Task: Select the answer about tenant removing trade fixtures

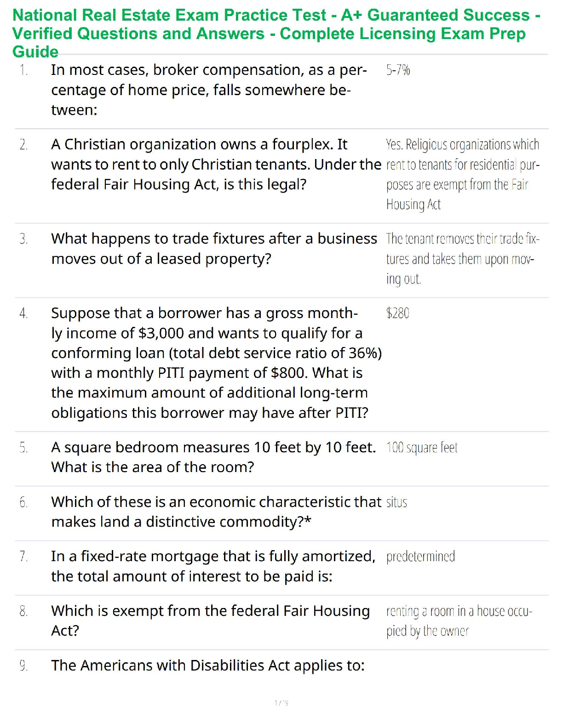Action: coord(462,259)
